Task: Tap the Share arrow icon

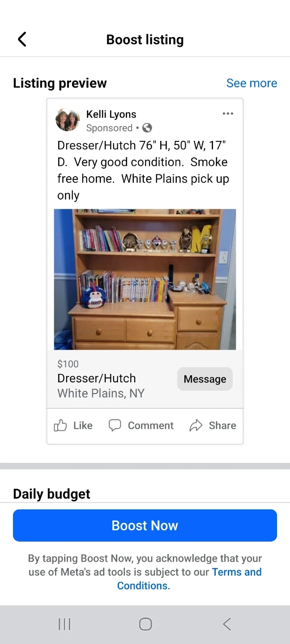Action: (196, 425)
